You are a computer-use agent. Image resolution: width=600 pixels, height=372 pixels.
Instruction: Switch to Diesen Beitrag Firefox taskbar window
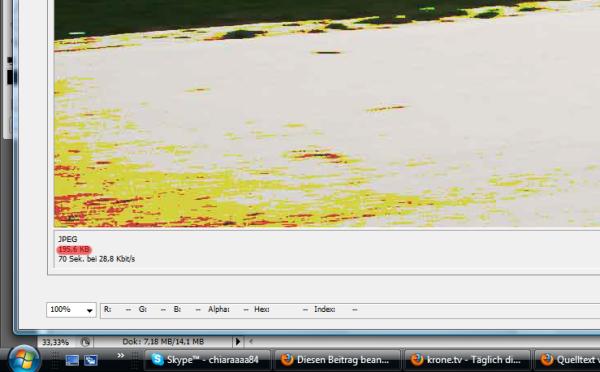(x=337, y=360)
